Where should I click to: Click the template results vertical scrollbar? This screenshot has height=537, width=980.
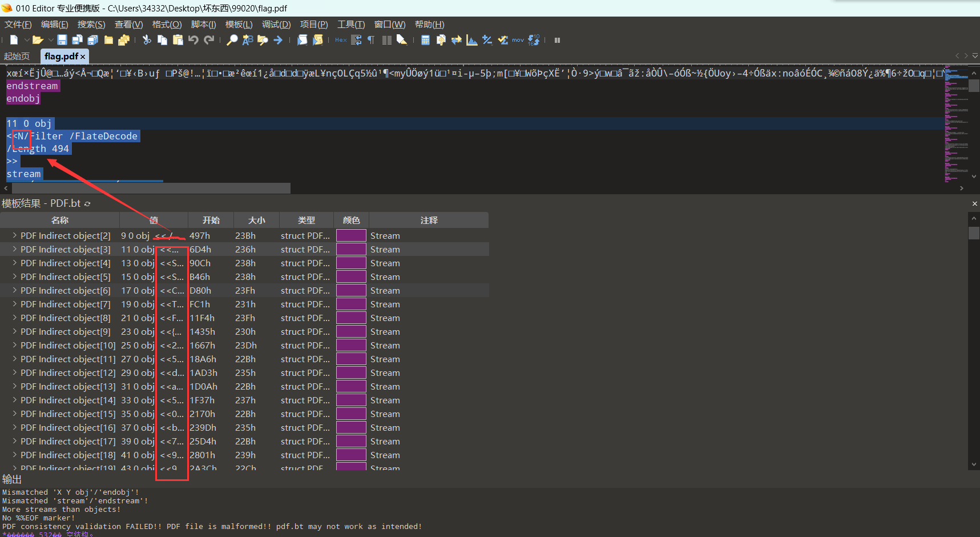coord(974,341)
